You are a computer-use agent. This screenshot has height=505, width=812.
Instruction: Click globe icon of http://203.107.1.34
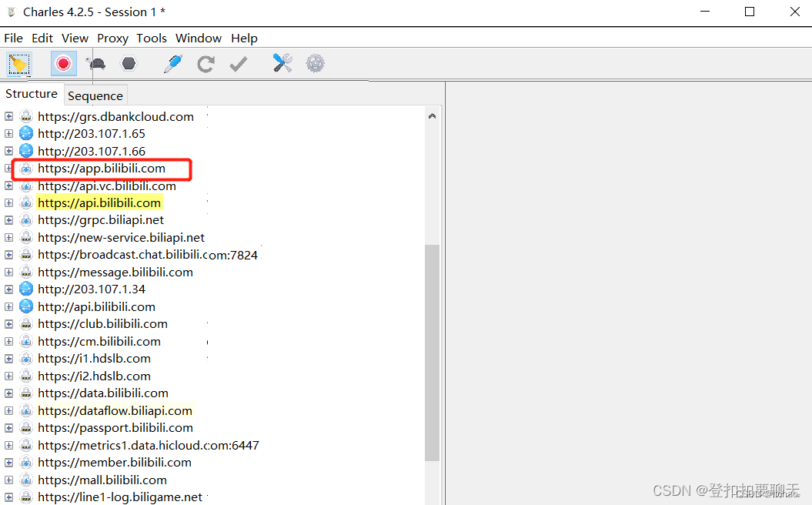(26, 289)
